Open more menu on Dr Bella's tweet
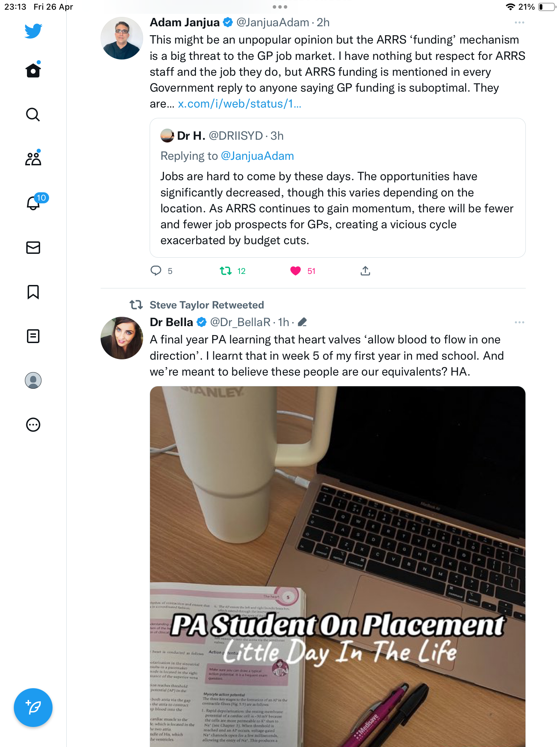 click(519, 322)
